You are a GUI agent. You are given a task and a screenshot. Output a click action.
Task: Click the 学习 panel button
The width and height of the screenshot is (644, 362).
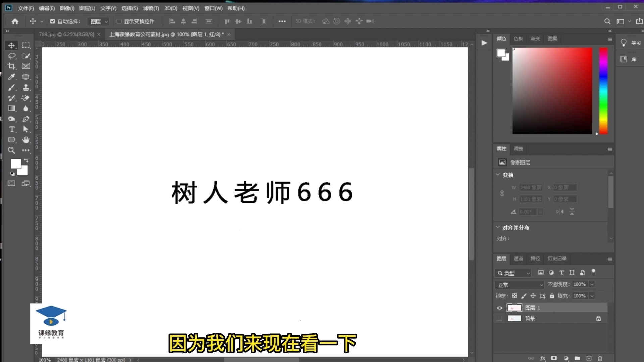click(x=630, y=43)
